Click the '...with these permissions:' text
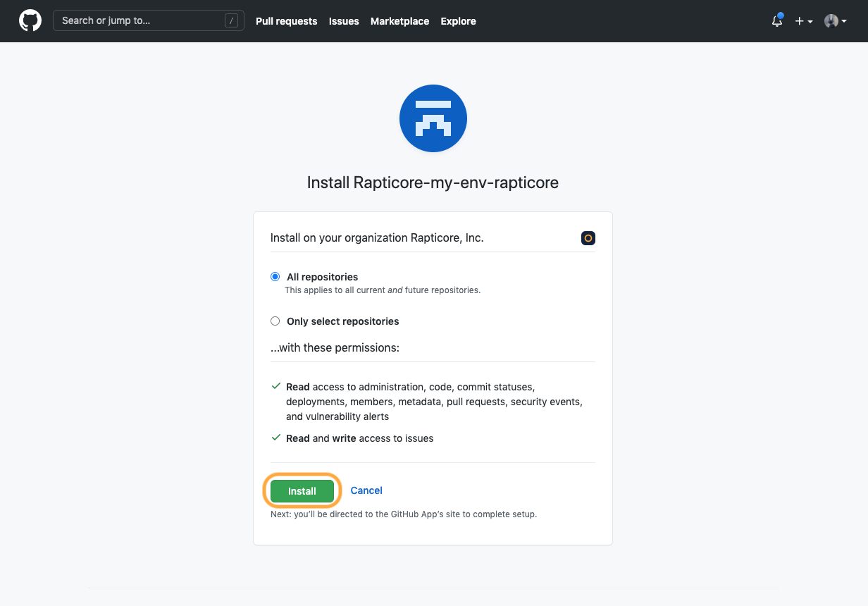The width and height of the screenshot is (868, 606). click(335, 348)
